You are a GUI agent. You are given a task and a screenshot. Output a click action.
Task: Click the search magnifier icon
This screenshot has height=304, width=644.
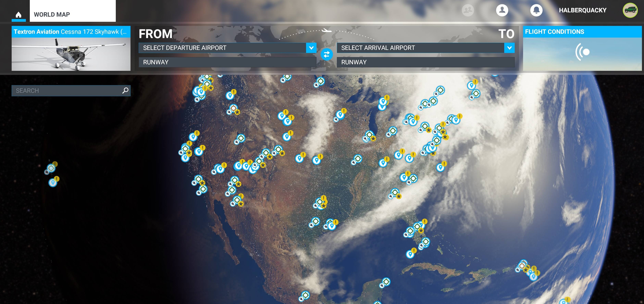coord(126,90)
